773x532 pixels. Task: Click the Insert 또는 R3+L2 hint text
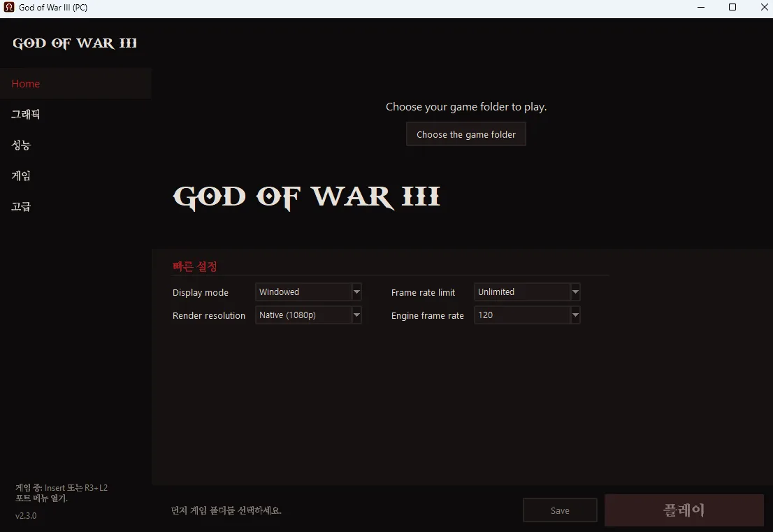coord(62,493)
